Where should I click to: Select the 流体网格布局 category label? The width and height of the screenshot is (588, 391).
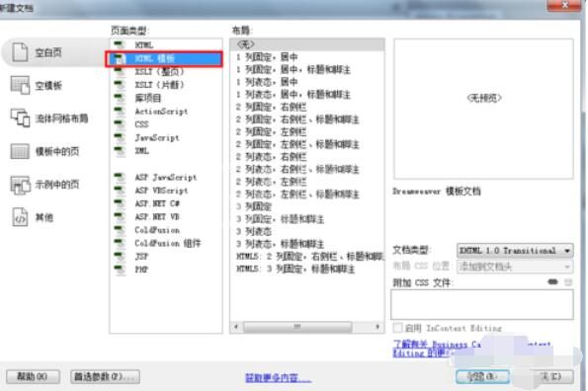coord(61,118)
